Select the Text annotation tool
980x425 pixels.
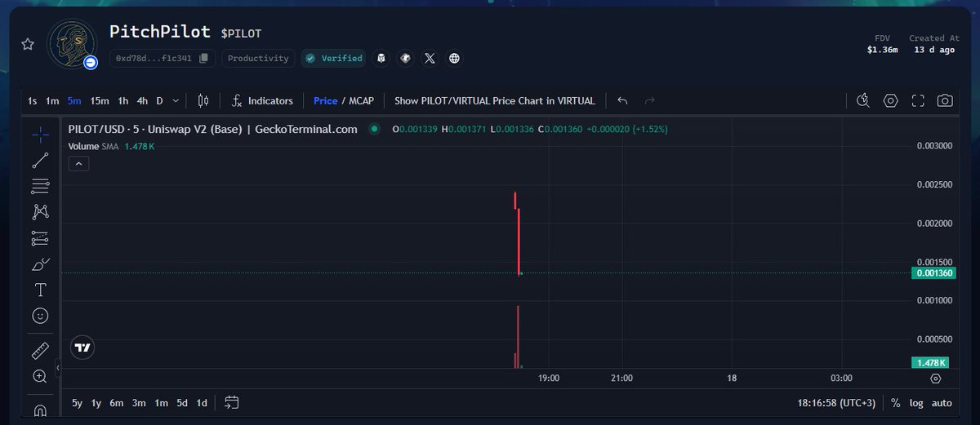tap(40, 290)
